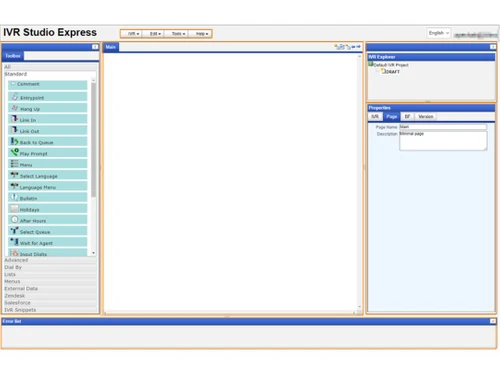Switch to the IVR properties tab

(375, 116)
